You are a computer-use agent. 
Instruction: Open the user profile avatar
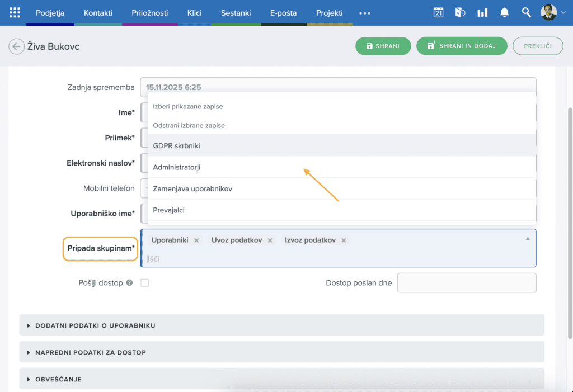(x=548, y=12)
